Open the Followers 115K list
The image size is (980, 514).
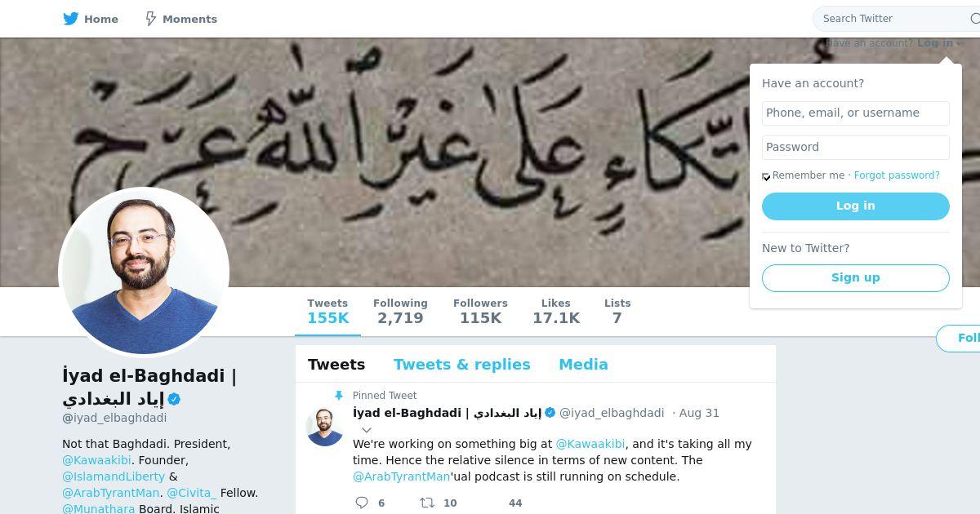pyautogui.click(x=480, y=312)
